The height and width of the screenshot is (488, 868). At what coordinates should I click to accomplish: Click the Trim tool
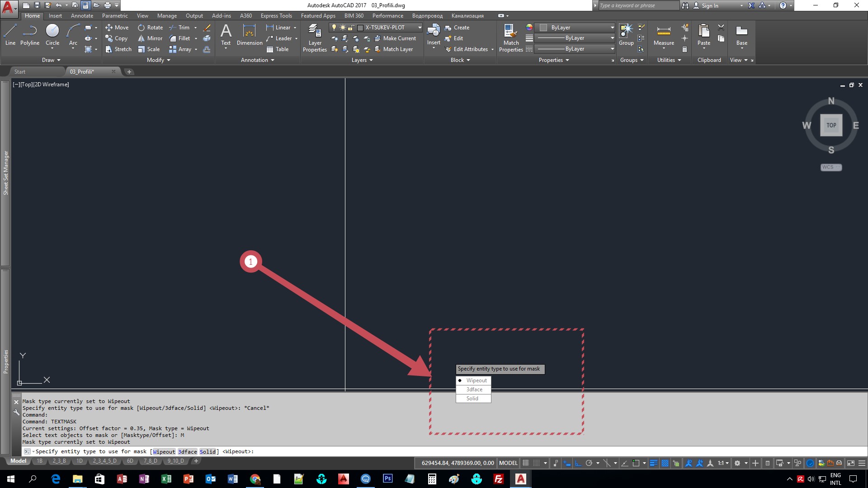pyautogui.click(x=179, y=28)
